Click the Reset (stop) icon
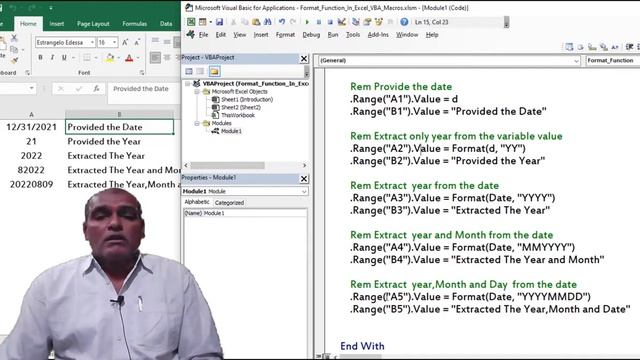640x360 pixels. [x=330, y=22]
